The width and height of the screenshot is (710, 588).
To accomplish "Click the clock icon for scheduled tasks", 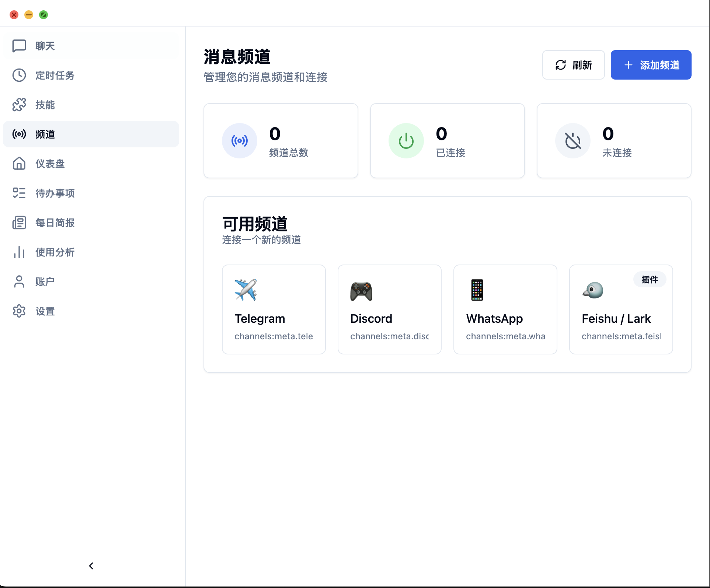I will click(x=19, y=76).
